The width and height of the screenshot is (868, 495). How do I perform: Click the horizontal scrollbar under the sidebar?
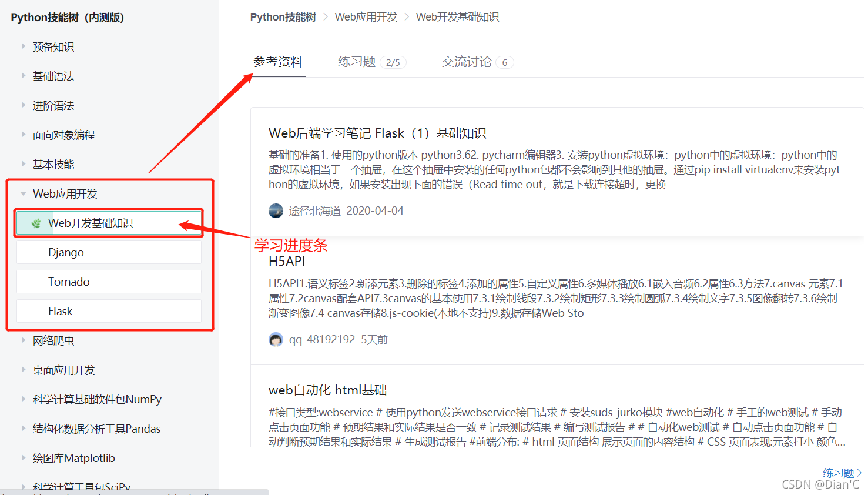coord(135,491)
